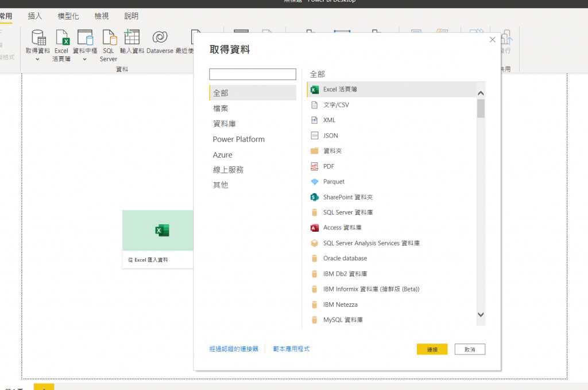588x390 pixels.
Task: Choose the Oracle database connector icon
Action: pos(315,259)
